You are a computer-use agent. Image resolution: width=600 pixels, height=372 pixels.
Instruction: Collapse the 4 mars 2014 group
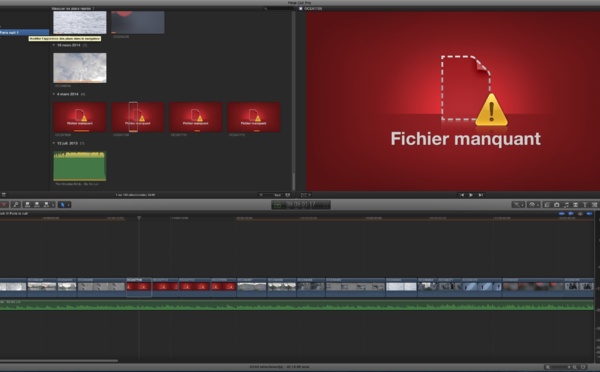(54, 94)
